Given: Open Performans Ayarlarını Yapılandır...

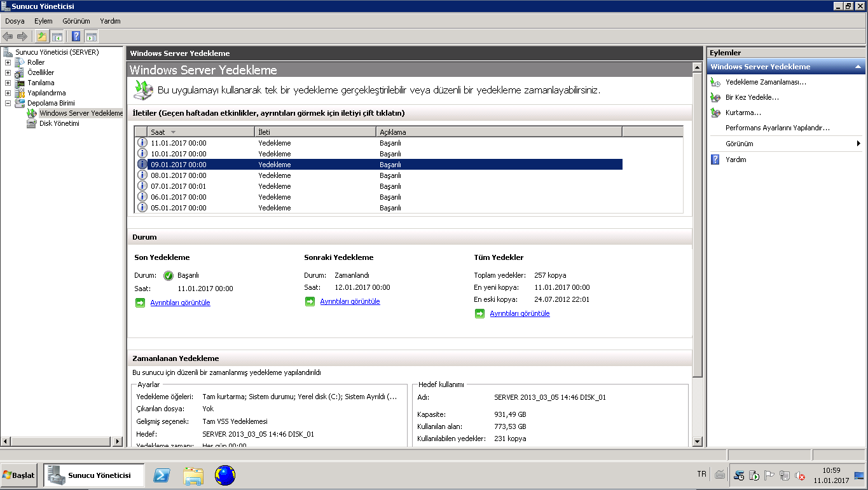Looking at the screenshot, I should point(778,128).
